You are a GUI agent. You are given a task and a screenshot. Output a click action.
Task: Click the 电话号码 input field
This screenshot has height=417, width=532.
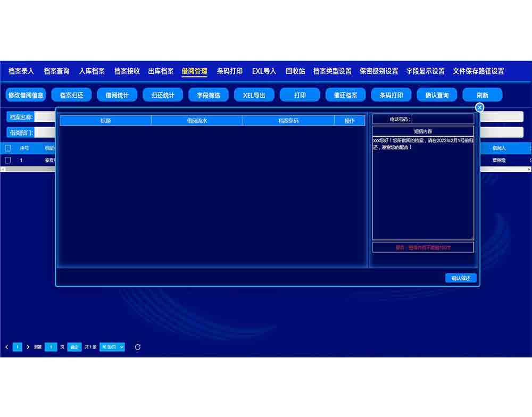click(x=443, y=119)
